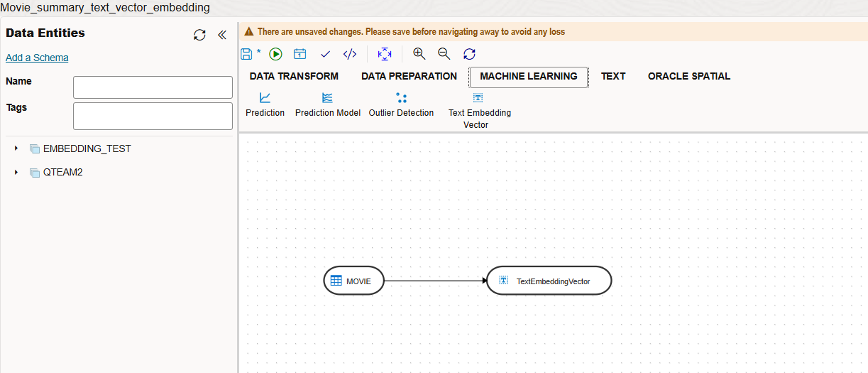Click the Name filter input field
Image resolution: width=868 pixels, height=373 pixels.
pos(153,87)
